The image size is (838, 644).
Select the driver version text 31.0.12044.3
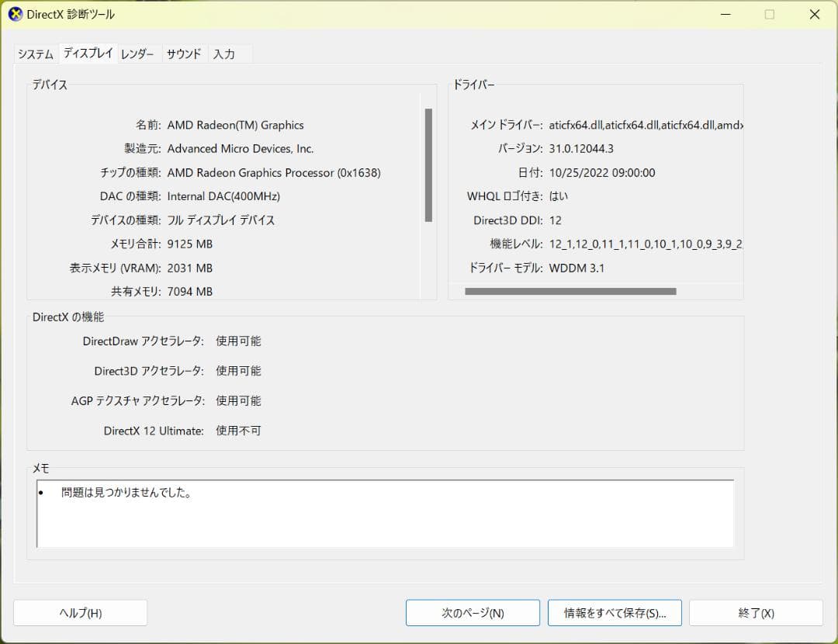tap(583, 148)
